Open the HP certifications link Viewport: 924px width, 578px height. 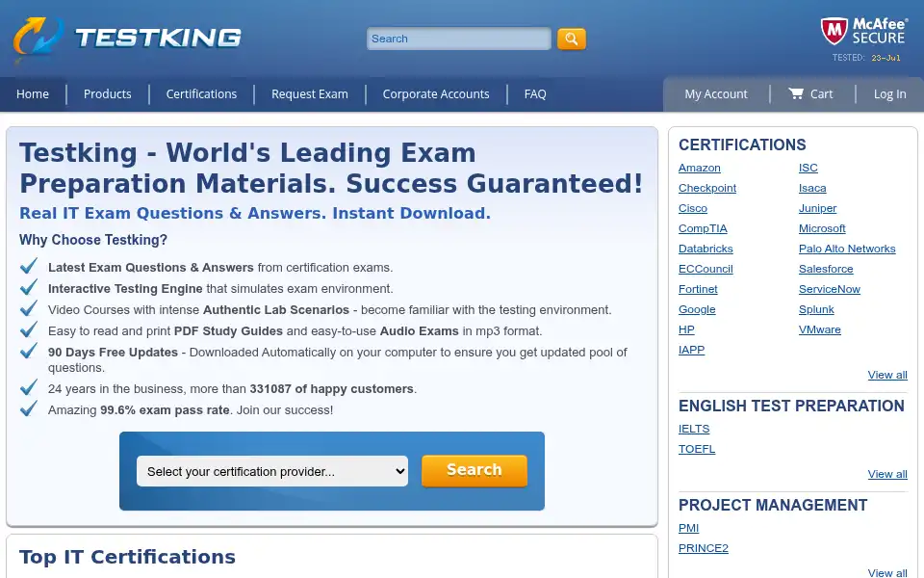[686, 329]
